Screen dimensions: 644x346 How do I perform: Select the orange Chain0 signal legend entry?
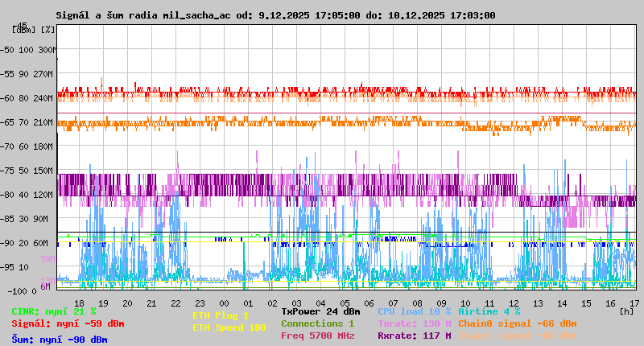point(517,323)
